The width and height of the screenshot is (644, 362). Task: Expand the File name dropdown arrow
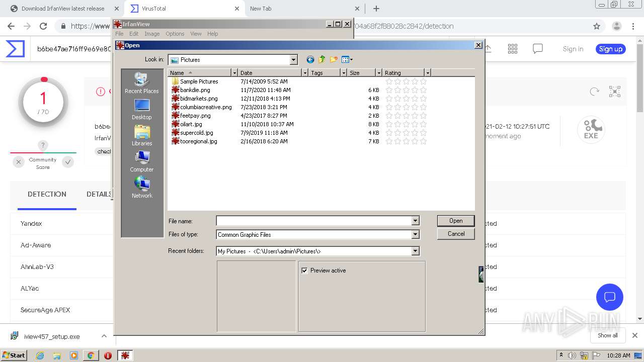pos(415,221)
